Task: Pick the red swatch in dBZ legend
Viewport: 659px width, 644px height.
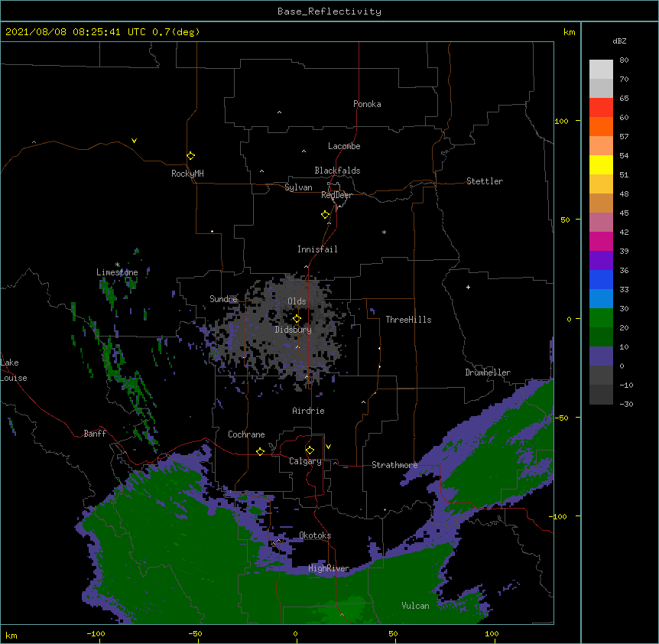Action: pyautogui.click(x=601, y=107)
